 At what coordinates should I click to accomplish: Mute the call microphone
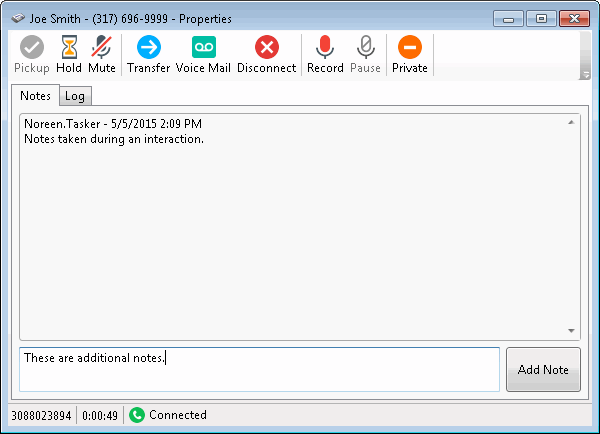(x=102, y=47)
